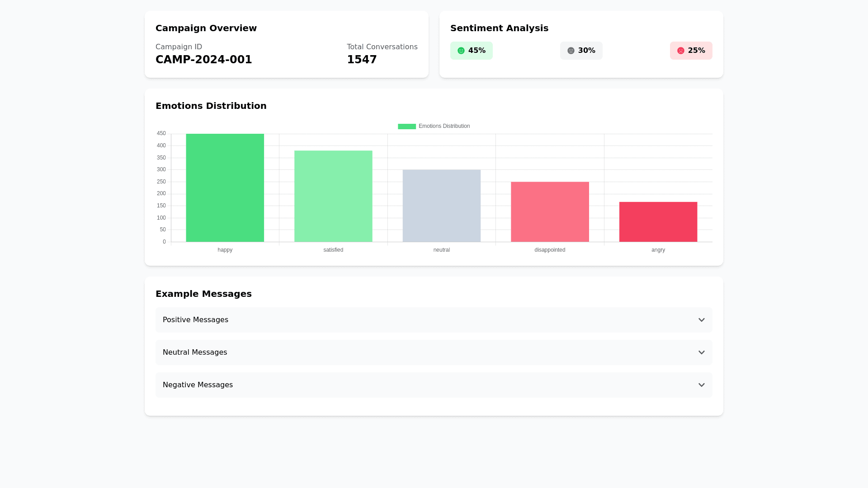Click the satisfied bar in chart
Viewport: 868px width, 488px height.
[x=333, y=197]
